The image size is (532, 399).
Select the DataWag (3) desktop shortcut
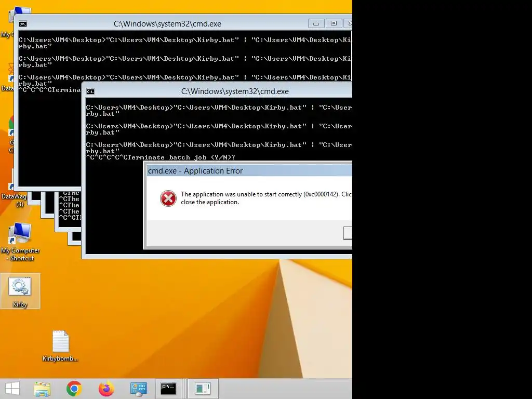point(14,200)
